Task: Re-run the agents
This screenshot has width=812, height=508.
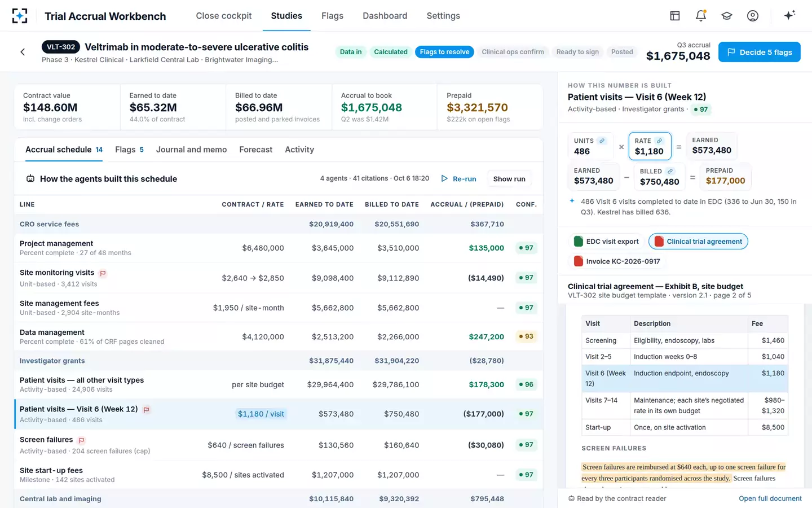Action: click(x=458, y=179)
